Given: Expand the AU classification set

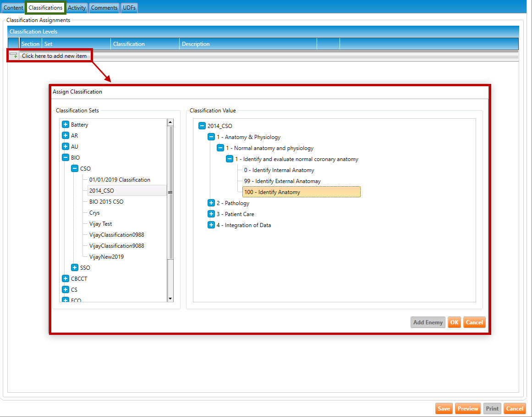Looking at the screenshot, I should pos(66,147).
